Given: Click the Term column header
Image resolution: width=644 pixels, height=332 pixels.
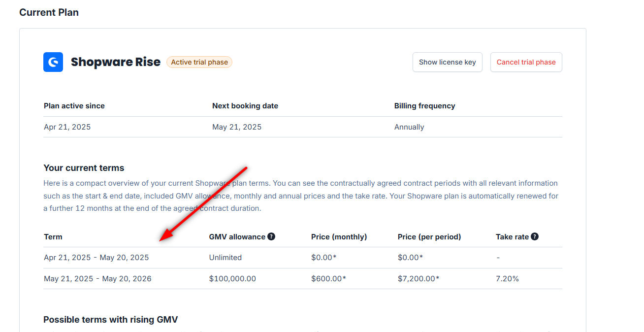Looking at the screenshot, I should point(53,237).
